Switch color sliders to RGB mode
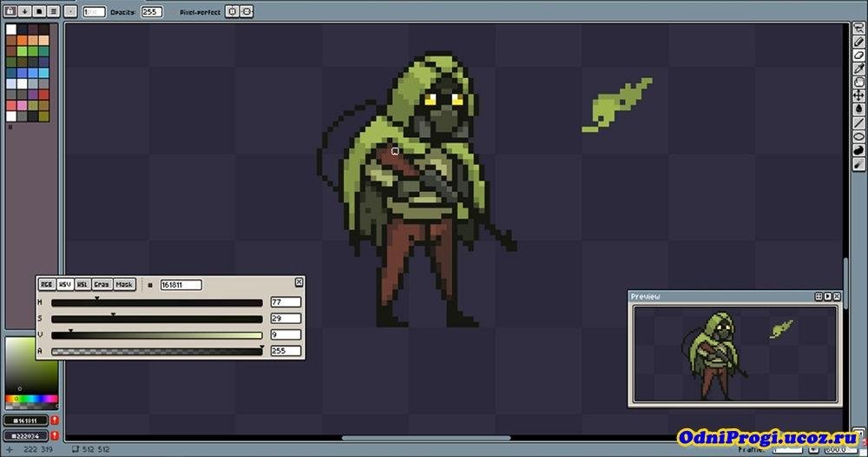This screenshot has width=868, height=457. coord(47,285)
